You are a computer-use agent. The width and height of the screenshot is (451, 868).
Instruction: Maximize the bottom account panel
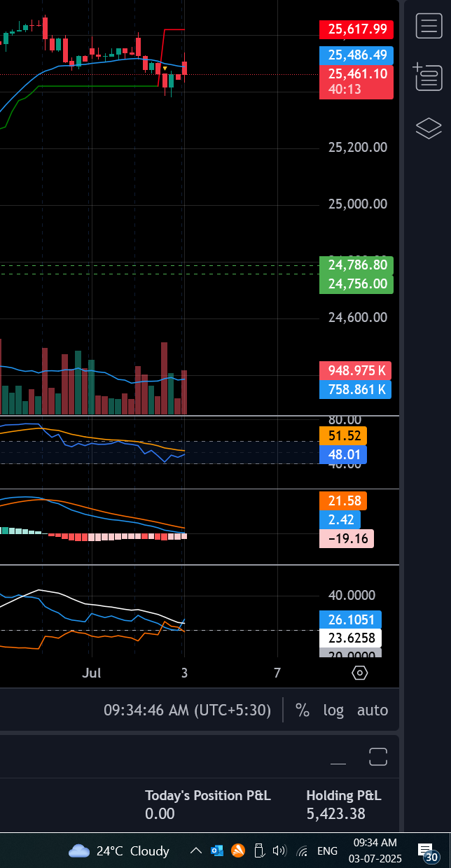pyautogui.click(x=378, y=757)
